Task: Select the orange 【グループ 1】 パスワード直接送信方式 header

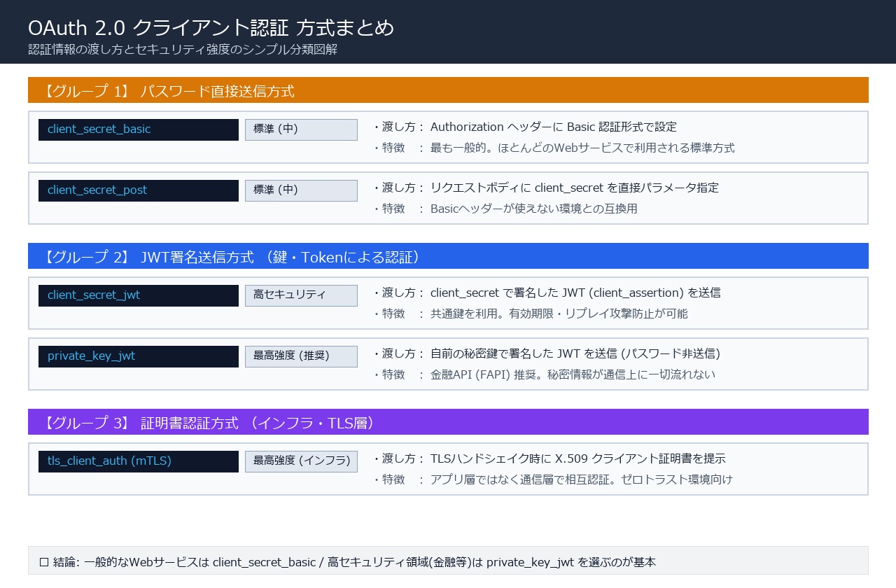Action: pos(448,90)
